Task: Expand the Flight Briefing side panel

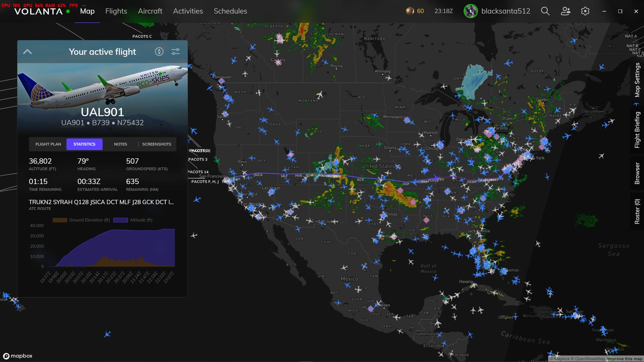Action: [637, 130]
